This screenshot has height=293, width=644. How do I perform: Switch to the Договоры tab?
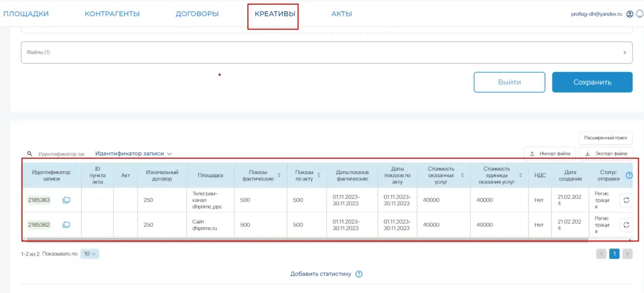[197, 14]
